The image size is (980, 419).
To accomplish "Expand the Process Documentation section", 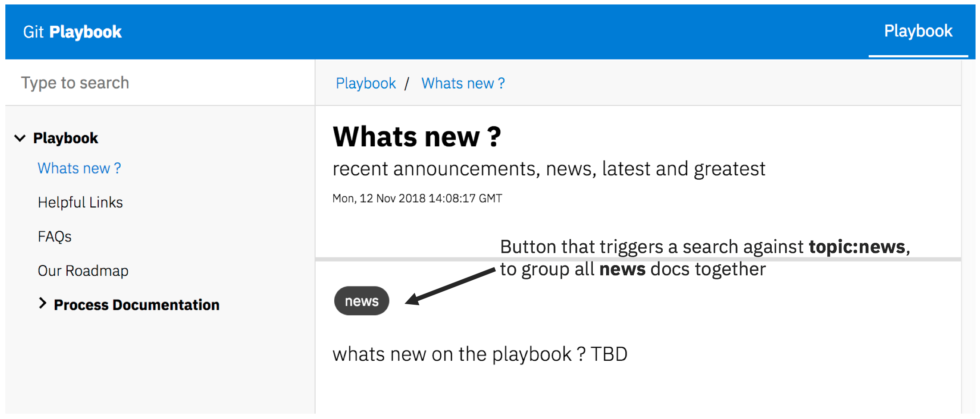I will [43, 303].
